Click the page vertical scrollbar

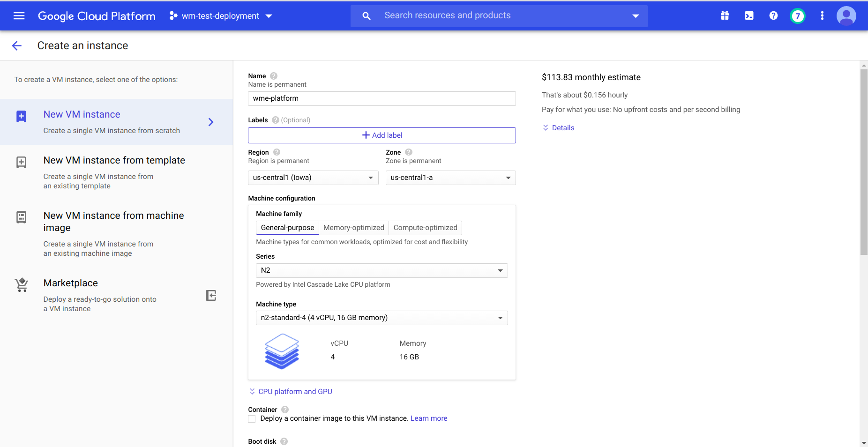[x=864, y=162]
